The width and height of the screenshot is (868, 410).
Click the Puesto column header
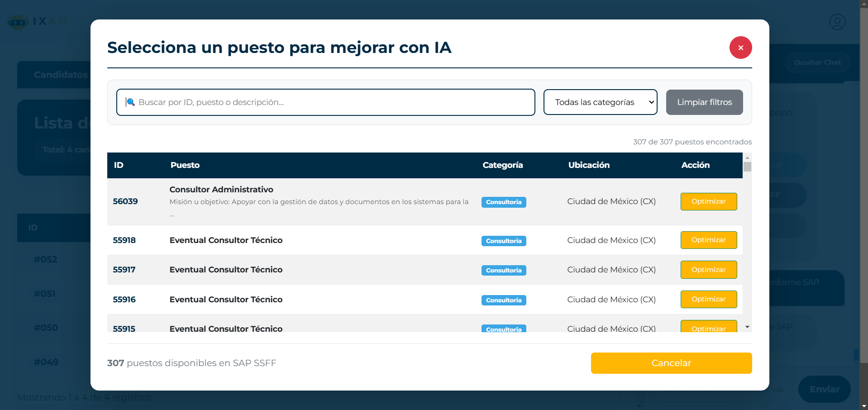185,165
